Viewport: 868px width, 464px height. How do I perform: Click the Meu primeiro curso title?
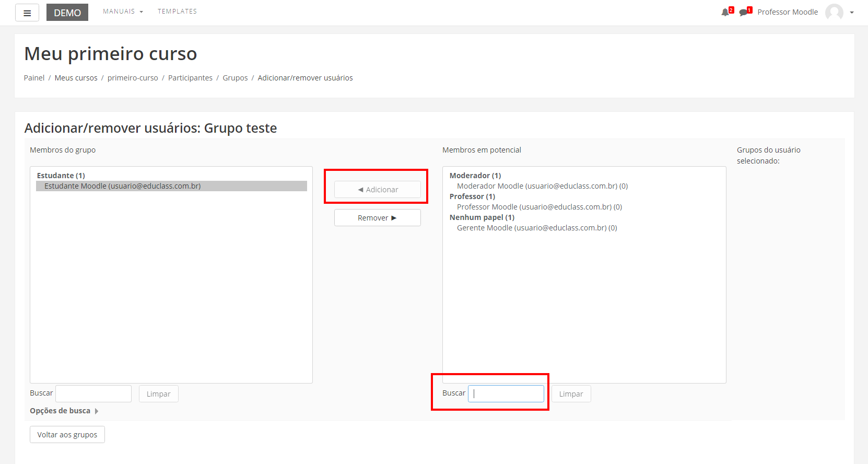click(111, 54)
